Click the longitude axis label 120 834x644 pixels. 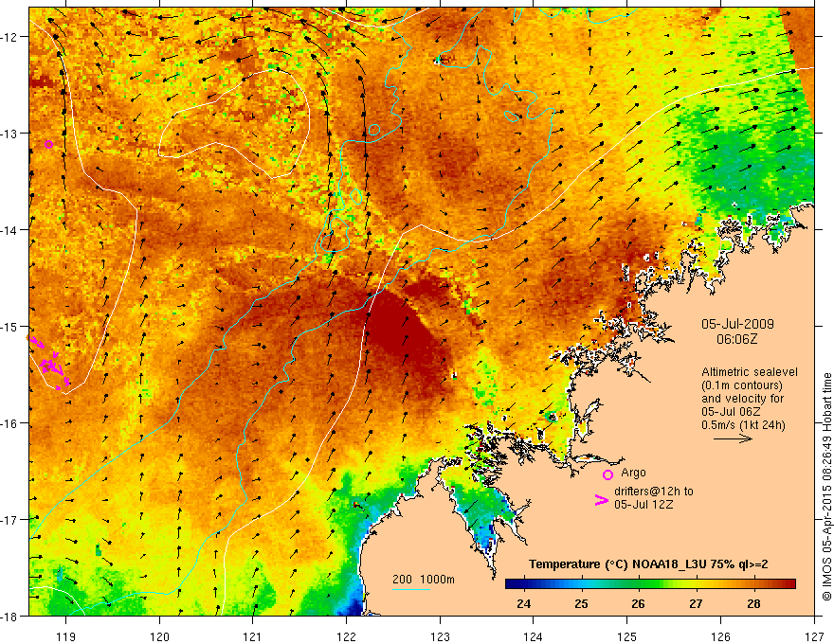click(159, 636)
